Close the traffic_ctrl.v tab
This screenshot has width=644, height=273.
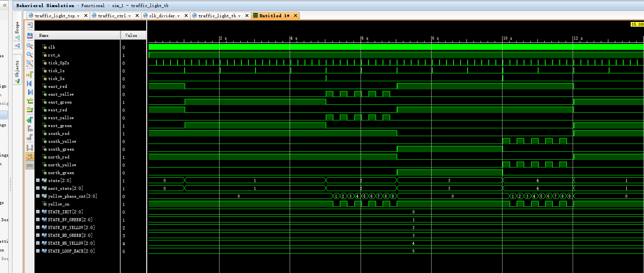(x=137, y=16)
